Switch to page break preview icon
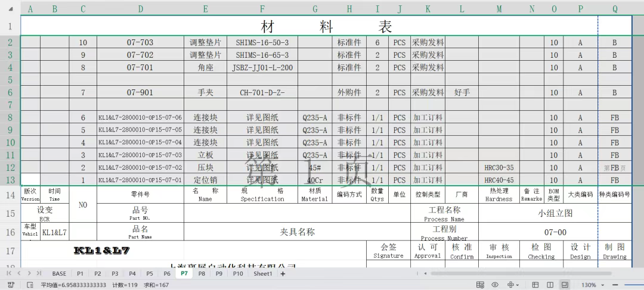Viewport: 644px width, 290px height. pyautogui.click(x=565, y=285)
